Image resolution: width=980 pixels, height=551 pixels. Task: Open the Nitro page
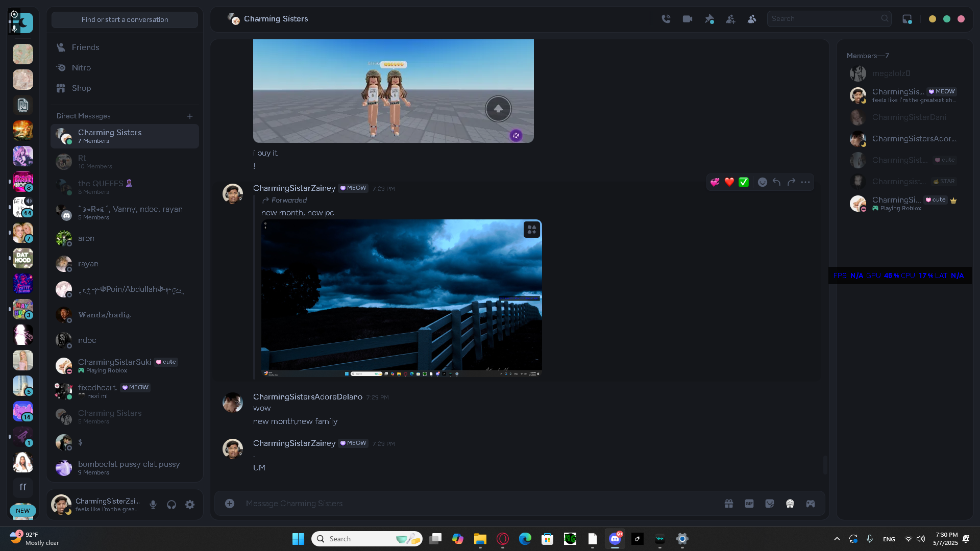[81, 68]
